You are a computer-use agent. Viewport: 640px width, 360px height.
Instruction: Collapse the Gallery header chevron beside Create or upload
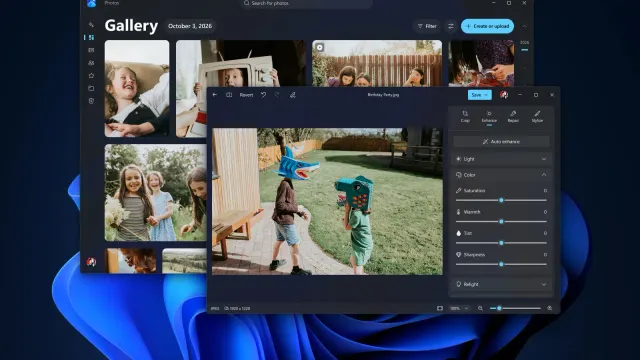[x=524, y=26]
